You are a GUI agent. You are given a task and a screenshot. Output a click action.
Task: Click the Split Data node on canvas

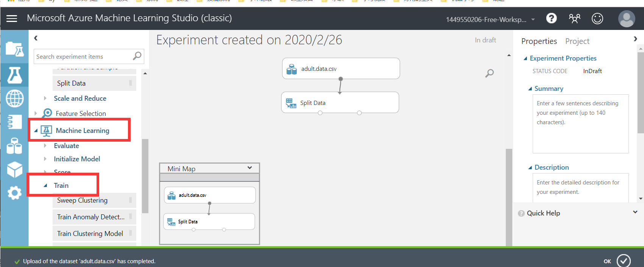340,102
